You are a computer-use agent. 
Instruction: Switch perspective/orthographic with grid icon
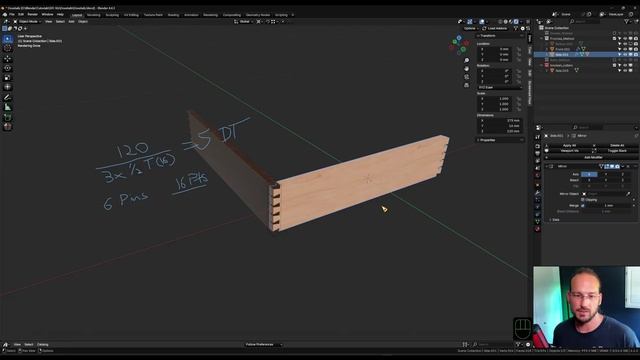pos(467,85)
